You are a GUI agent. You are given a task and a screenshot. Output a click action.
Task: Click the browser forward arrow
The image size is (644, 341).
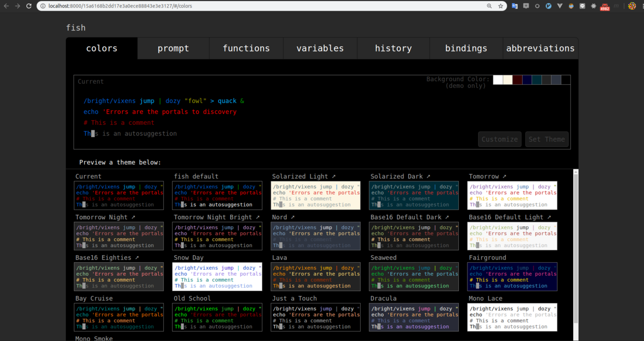point(18,6)
